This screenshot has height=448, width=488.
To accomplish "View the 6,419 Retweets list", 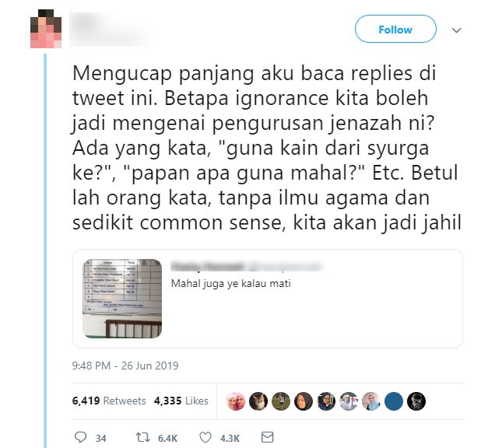I will pos(109,401).
